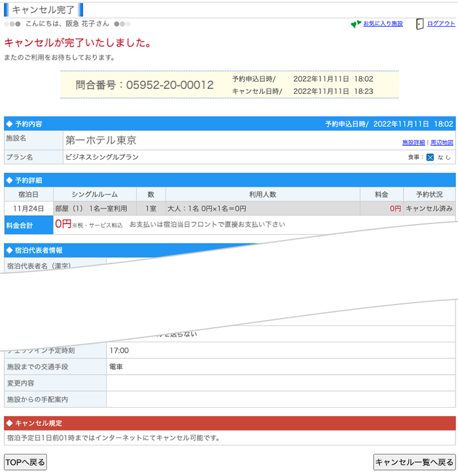The height and width of the screenshot is (476, 458).
Task: Open the お気に入り施設 link
Action: pyautogui.click(x=383, y=24)
